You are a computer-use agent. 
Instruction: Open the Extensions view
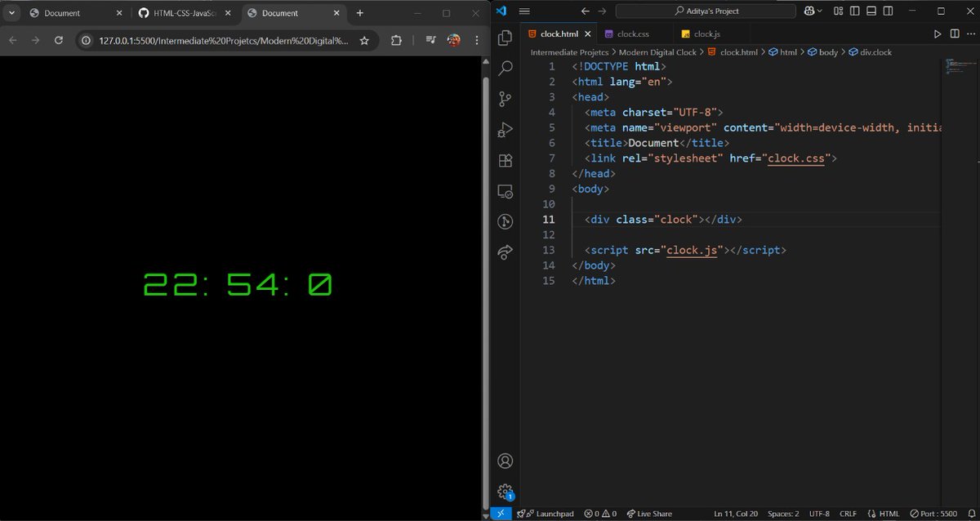point(505,161)
